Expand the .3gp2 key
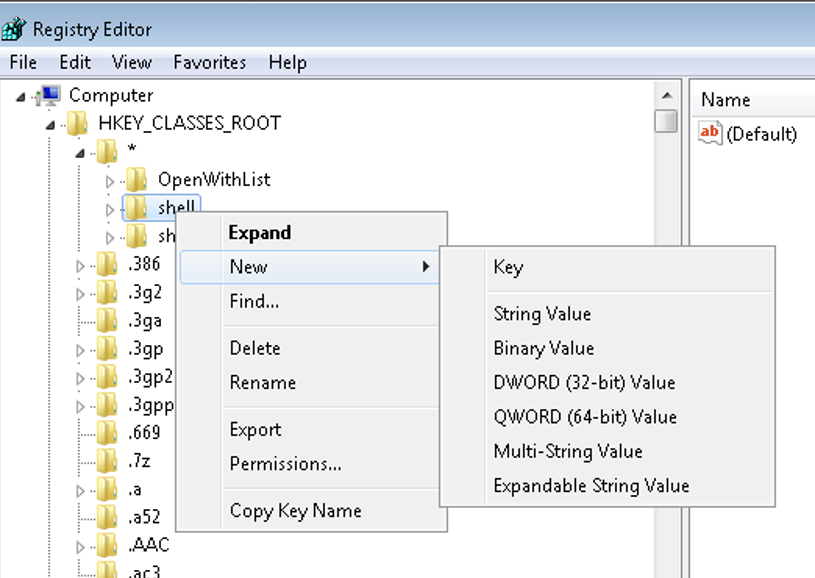 coord(80,378)
